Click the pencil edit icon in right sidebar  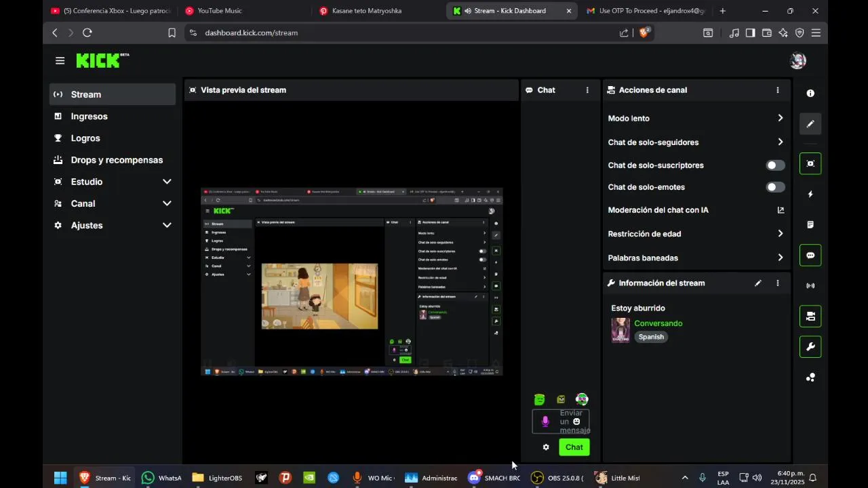pyautogui.click(x=810, y=124)
